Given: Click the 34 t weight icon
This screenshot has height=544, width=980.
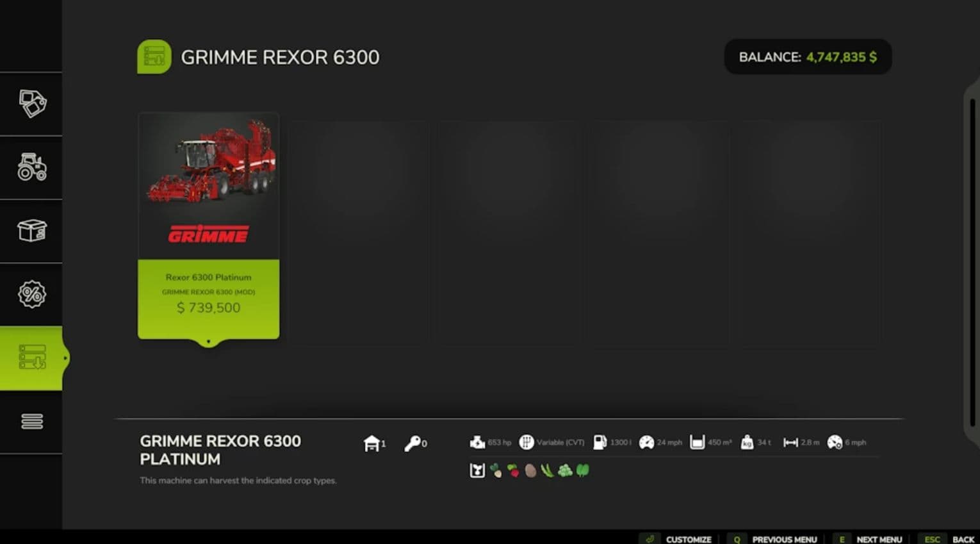Looking at the screenshot, I should pos(747,442).
